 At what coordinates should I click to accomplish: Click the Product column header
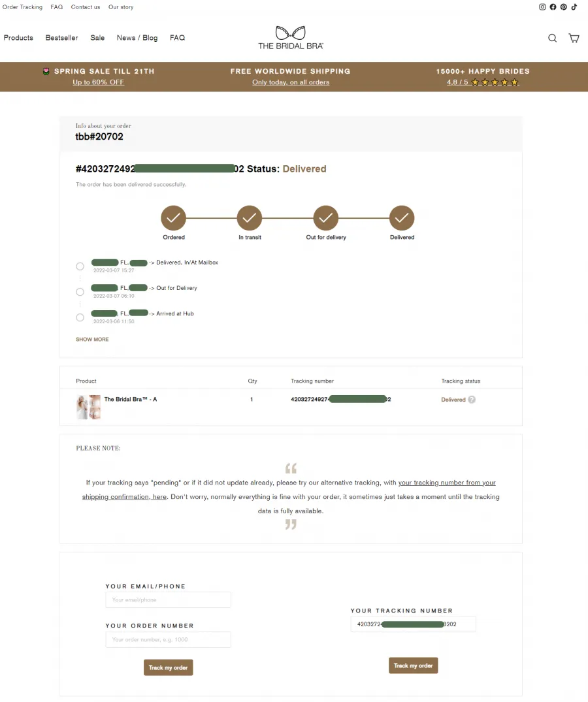(86, 381)
